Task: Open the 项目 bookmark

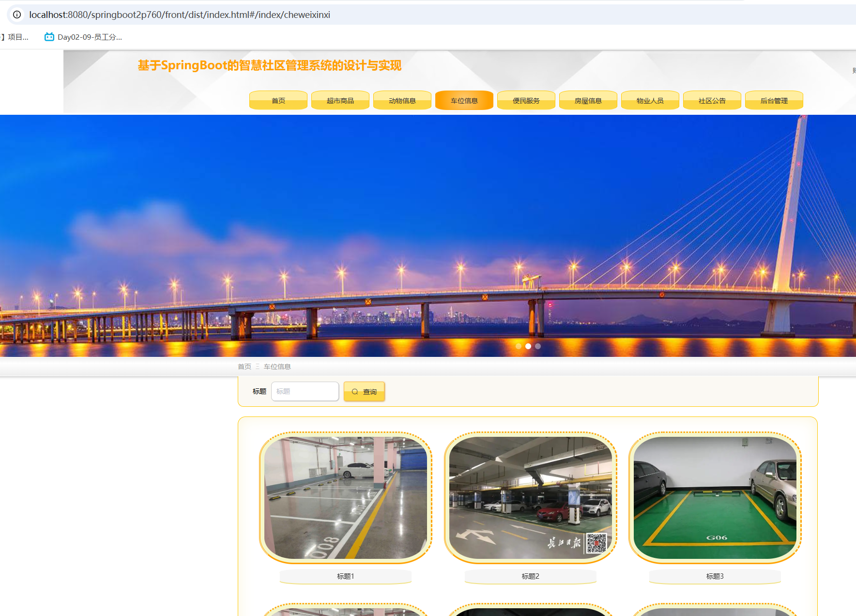Action: pyautogui.click(x=15, y=37)
